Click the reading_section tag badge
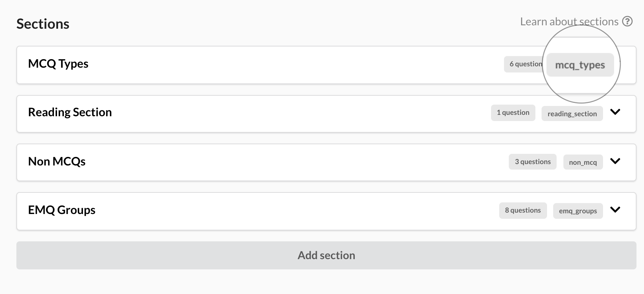Viewport: 644px width, 294px height. pos(572,114)
